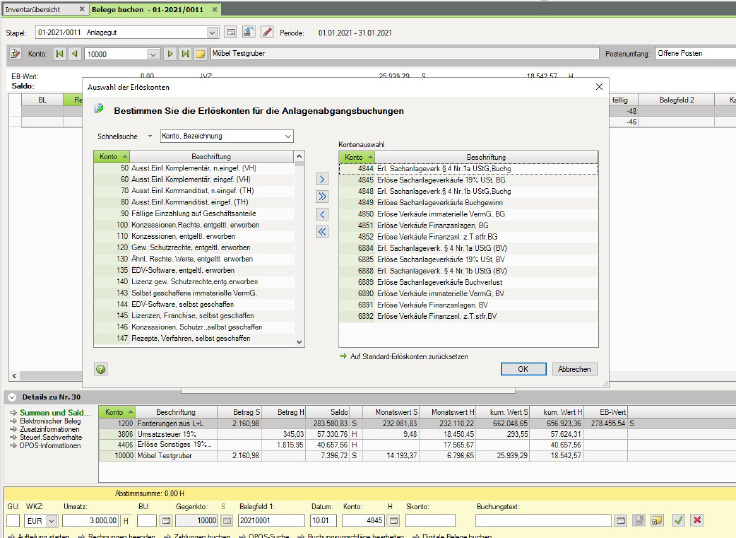
Task: Select row 147 Rezepte, Verfahren, selbst geschaffen
Action: 194,338
